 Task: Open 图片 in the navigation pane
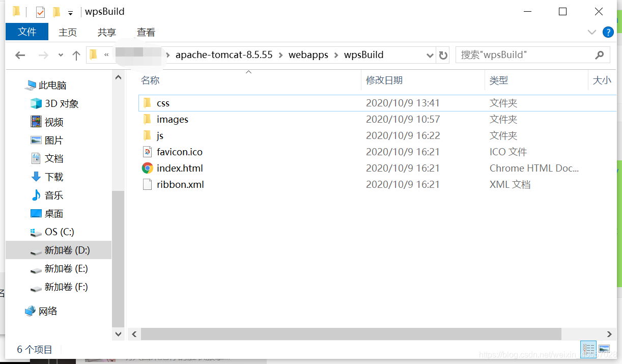pos(54,141)
